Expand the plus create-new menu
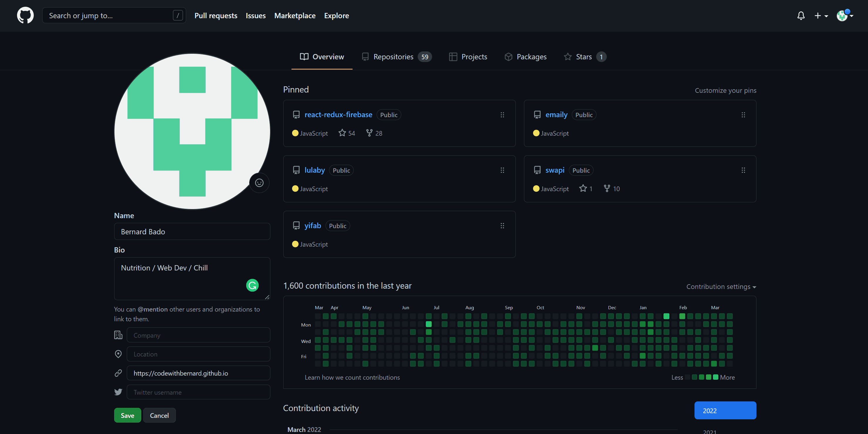The width and height of the screenshot is (868, 434). (821, 16)
